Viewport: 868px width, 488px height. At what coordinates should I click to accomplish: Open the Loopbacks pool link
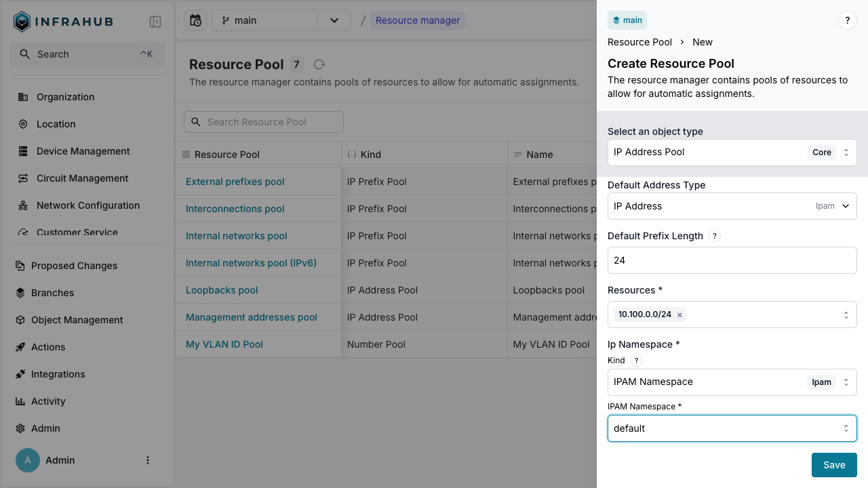222,290
